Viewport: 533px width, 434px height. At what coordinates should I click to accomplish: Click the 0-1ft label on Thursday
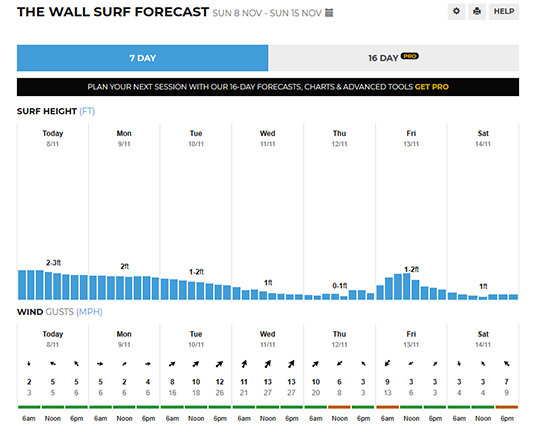pos(340,286)
